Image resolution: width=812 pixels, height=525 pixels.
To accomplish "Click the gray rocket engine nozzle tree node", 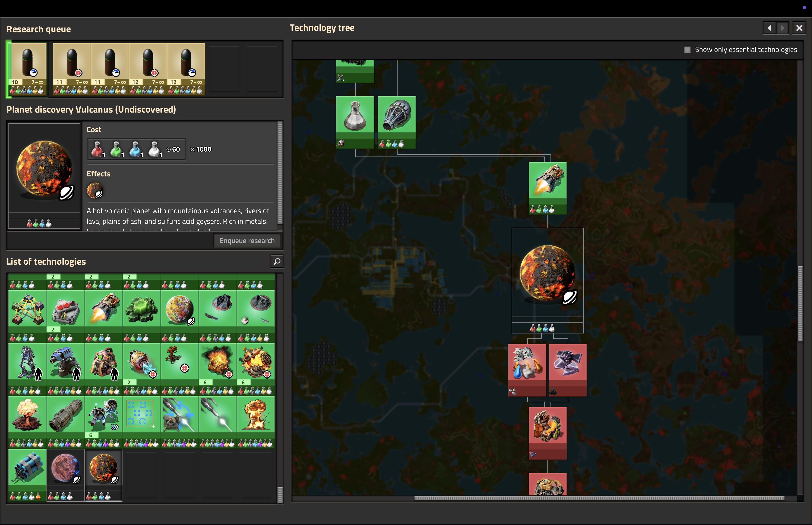I will point(397,122).
